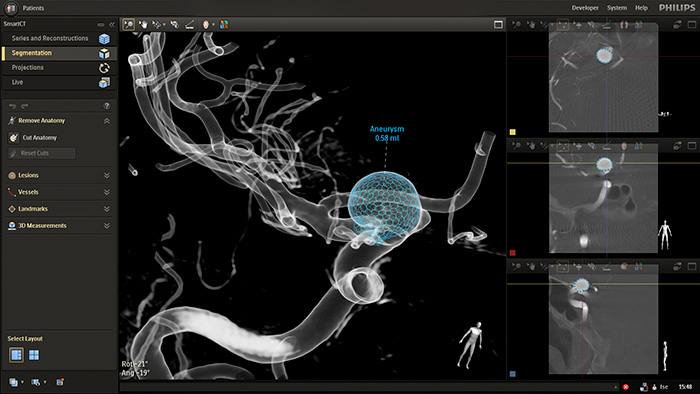Select the one-plus-three layout option
The image size is (700, 394).
[17, 355]
